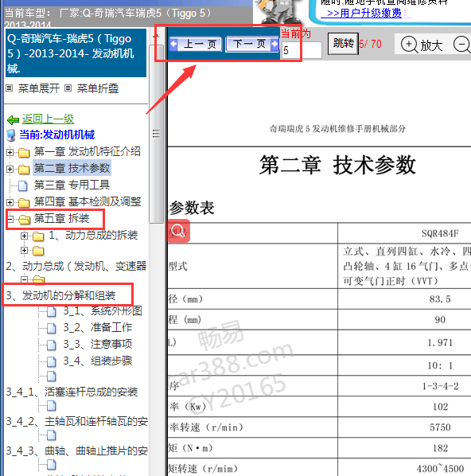Screen dimensions: 471x476
Task: Click the Q-奇瑞汽车-瑞虎5 发动机机械 title header
Action: [x=76, y=53]
